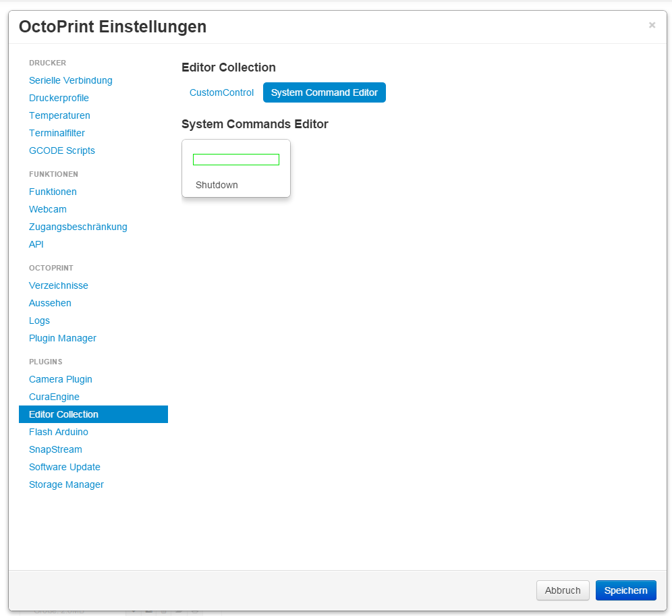This screenshot has height=616, width=672.
Task: Go to Terminalfilter settings
Action: click(57, 134)
